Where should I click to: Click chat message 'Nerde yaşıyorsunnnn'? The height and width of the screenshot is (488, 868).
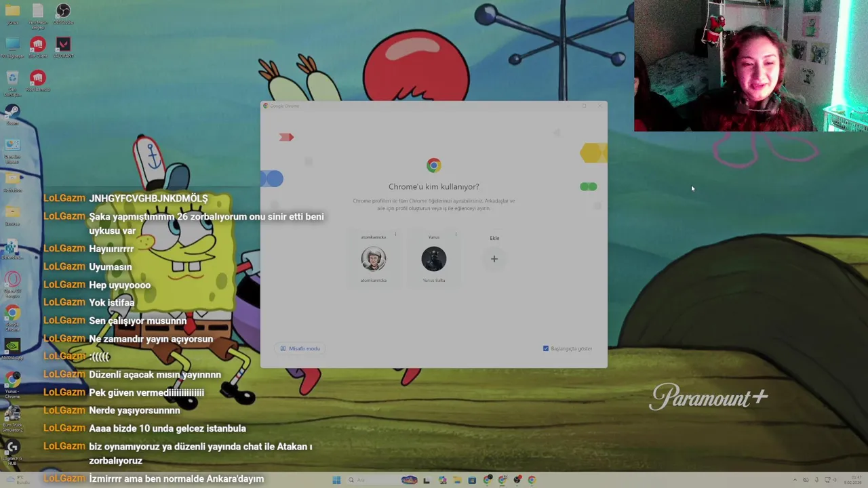(x=134, y=410)
